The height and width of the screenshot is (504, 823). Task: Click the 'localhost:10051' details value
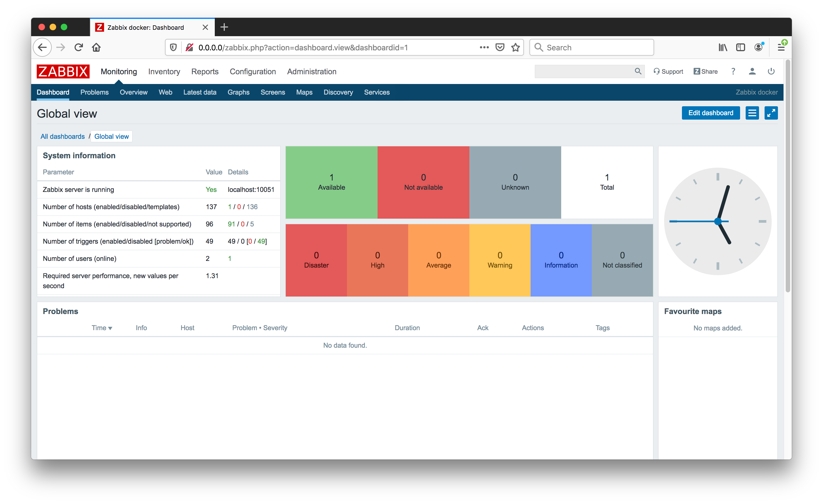[251, 189]
